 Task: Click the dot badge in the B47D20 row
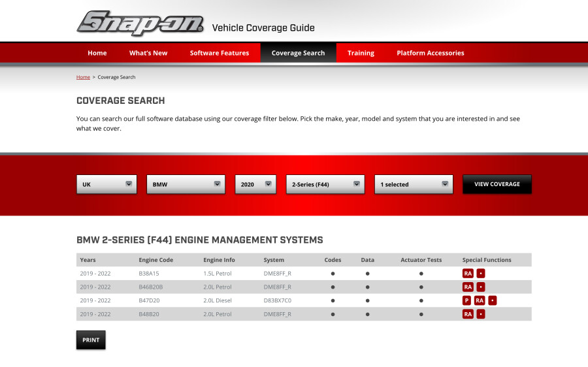493,300
